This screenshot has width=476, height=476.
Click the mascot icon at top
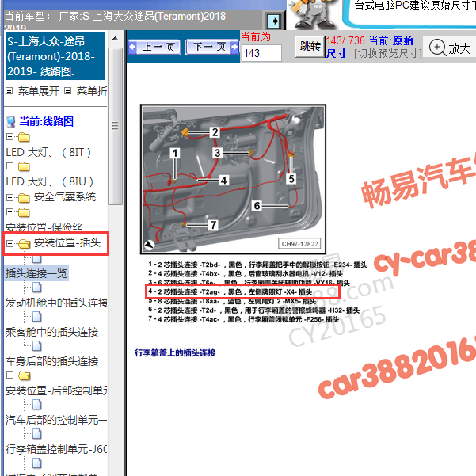pyautogui.click(x=313, y=14)
